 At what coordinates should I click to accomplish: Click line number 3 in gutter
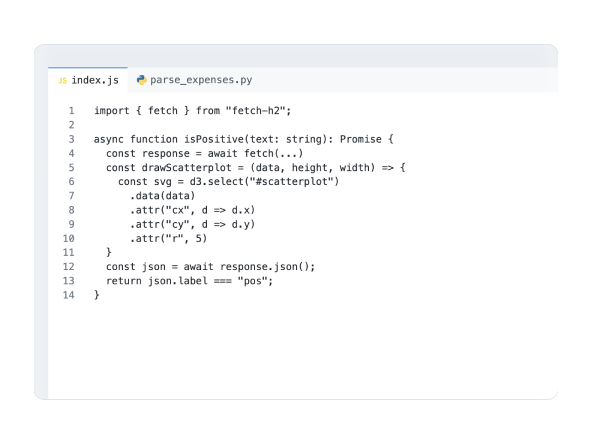(x=71, y=139)
